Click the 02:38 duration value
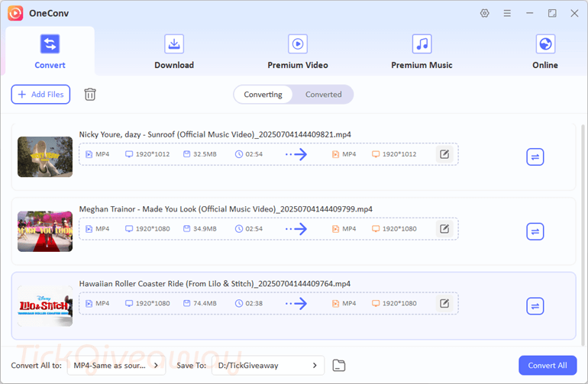The width and height of the screenshot is (588, 384). (x=254, y=303)
